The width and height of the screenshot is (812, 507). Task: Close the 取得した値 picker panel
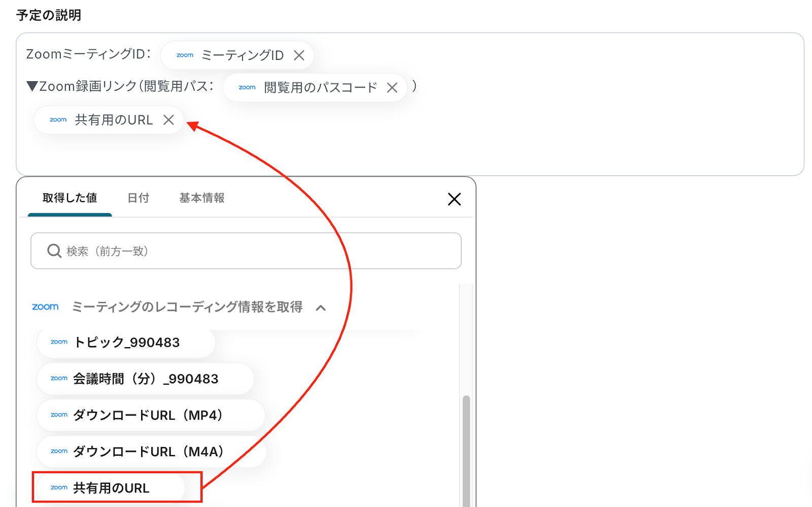(454, 199)
